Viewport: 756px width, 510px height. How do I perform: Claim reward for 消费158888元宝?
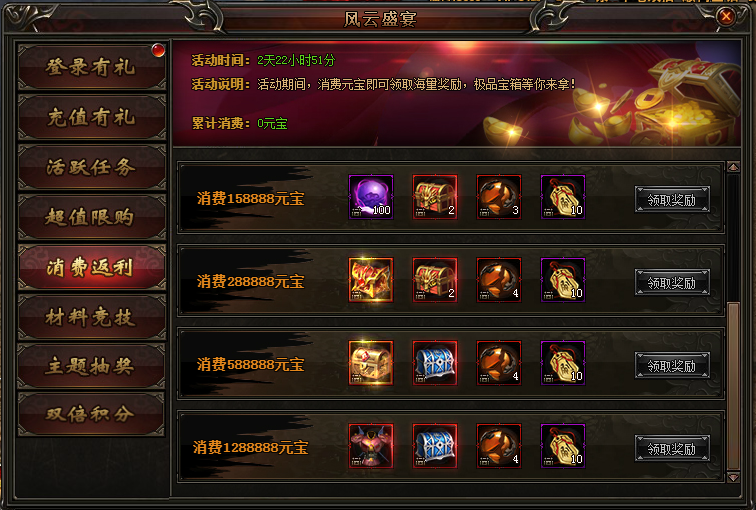[x=672, y=199]
